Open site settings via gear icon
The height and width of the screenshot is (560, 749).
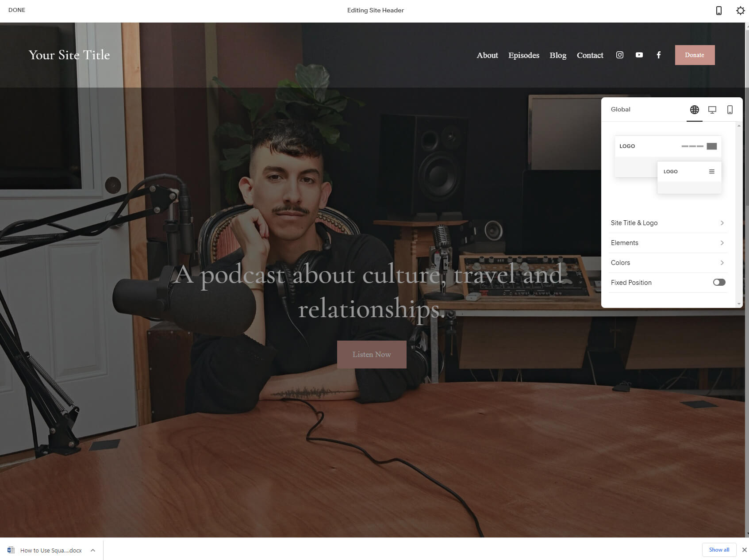click(x=740, y=10)
